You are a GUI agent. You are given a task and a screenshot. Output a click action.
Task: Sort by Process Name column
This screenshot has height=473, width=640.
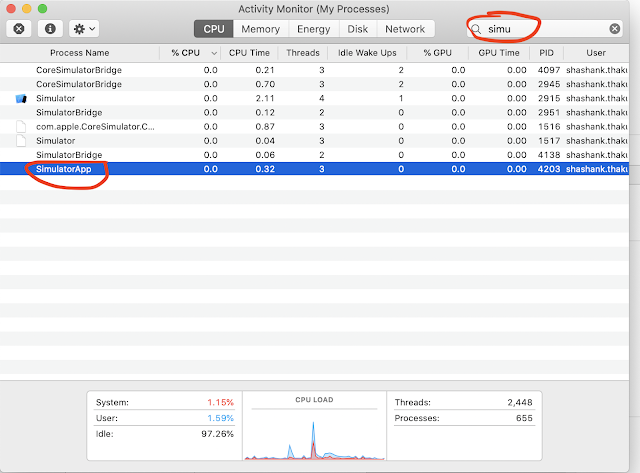80,53
